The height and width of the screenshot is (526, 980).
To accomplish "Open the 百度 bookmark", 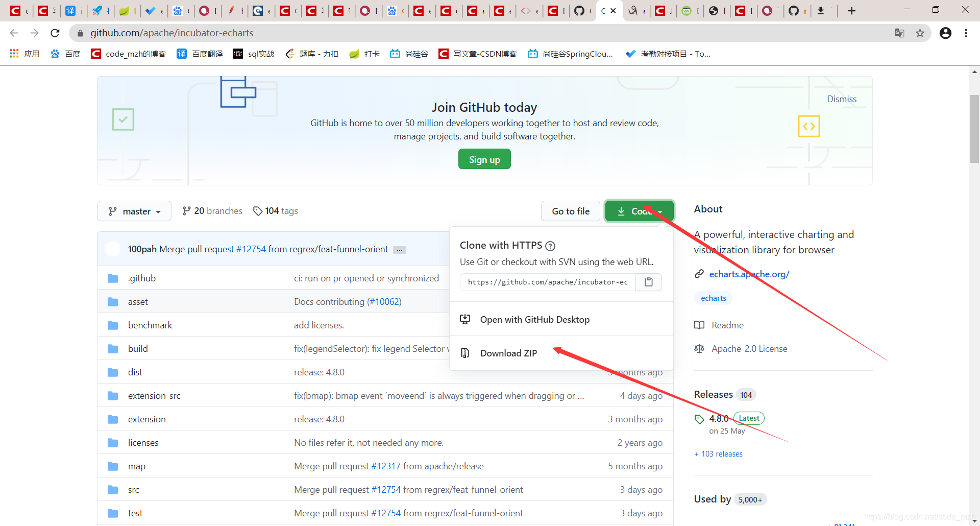I will [65, 54].
